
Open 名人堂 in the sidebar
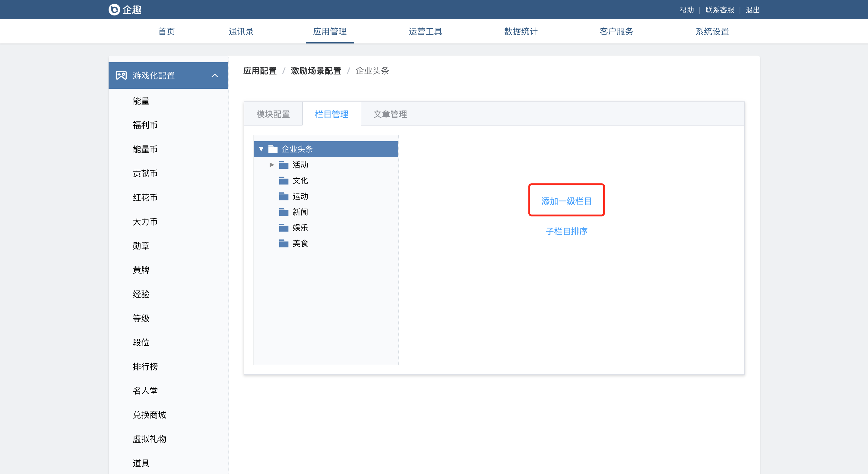tap(145, 391)
